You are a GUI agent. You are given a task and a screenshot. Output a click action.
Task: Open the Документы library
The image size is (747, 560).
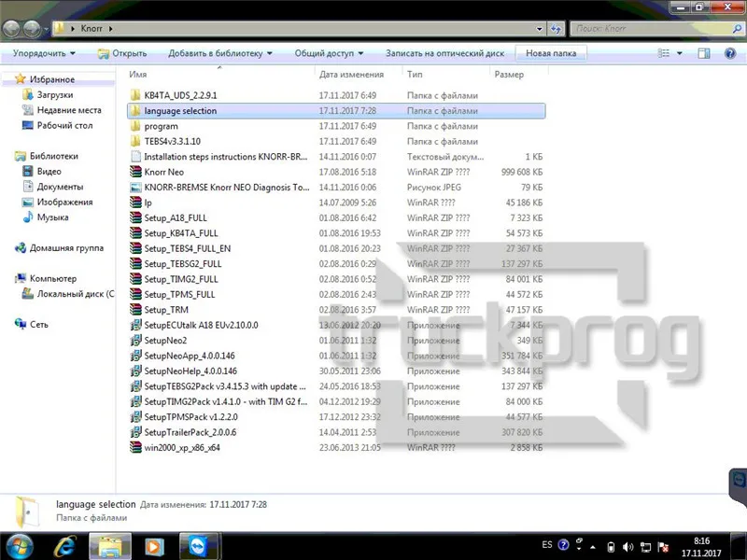pos(60,186)
